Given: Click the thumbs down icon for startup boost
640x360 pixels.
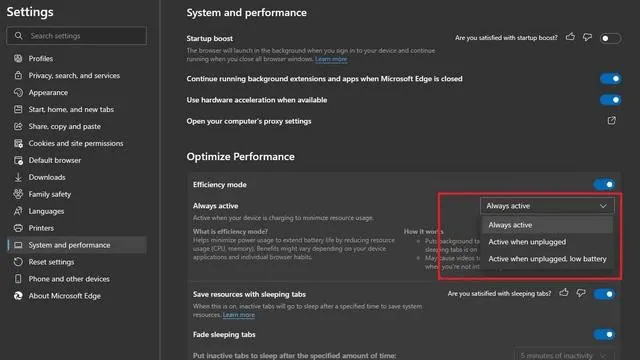Looking at the screenshot, I should [x=587, y=38].
